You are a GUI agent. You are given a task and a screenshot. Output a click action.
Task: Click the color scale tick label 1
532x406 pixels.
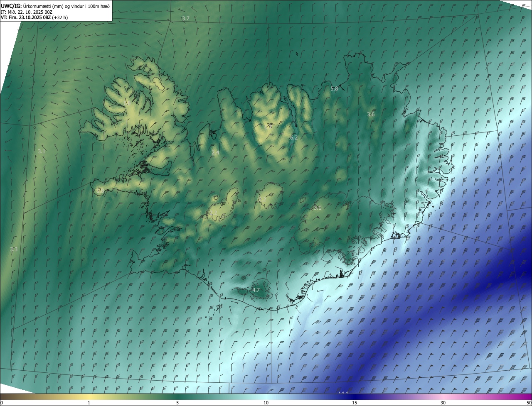89,403
